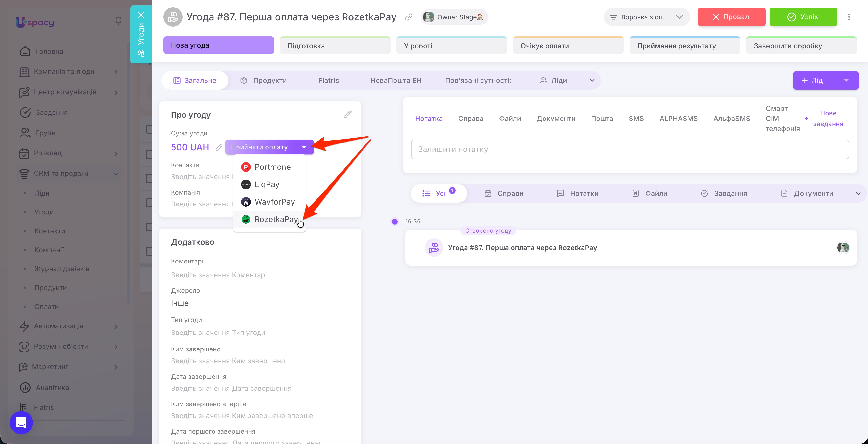Expand Розклад sidebar section

tap(69, 153)
